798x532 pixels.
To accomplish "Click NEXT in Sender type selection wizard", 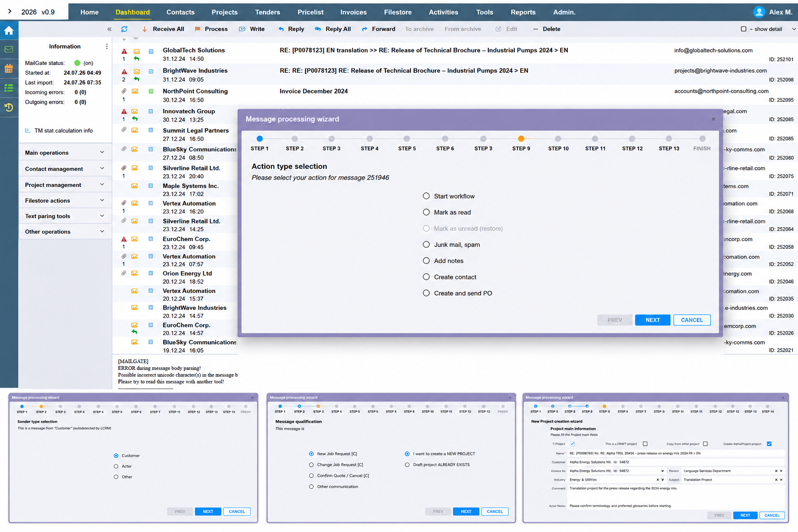I will pyautogui.click(x=208, y=512).
